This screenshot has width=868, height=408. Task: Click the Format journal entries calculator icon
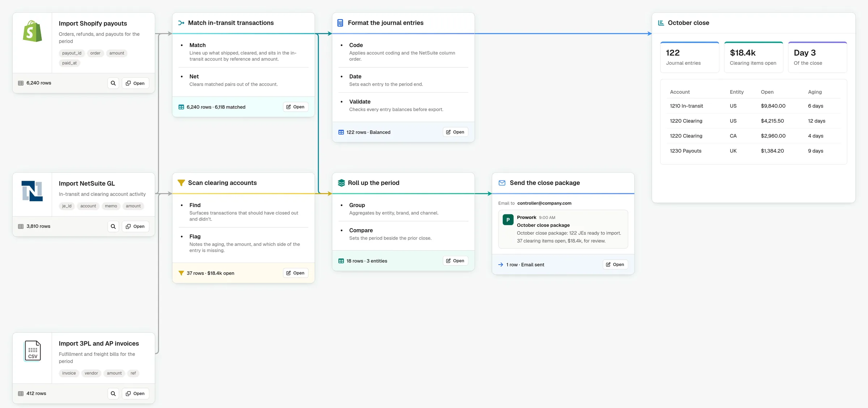340,23
